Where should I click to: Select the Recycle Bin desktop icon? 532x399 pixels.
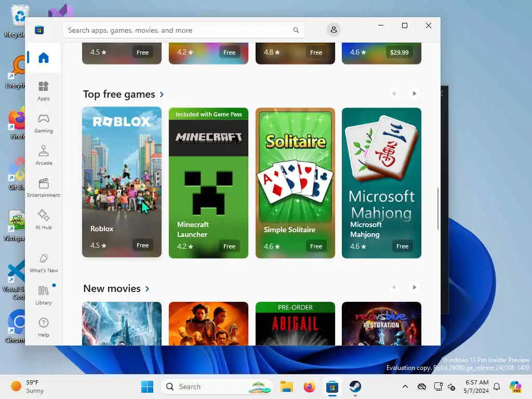tap(15, 20)
